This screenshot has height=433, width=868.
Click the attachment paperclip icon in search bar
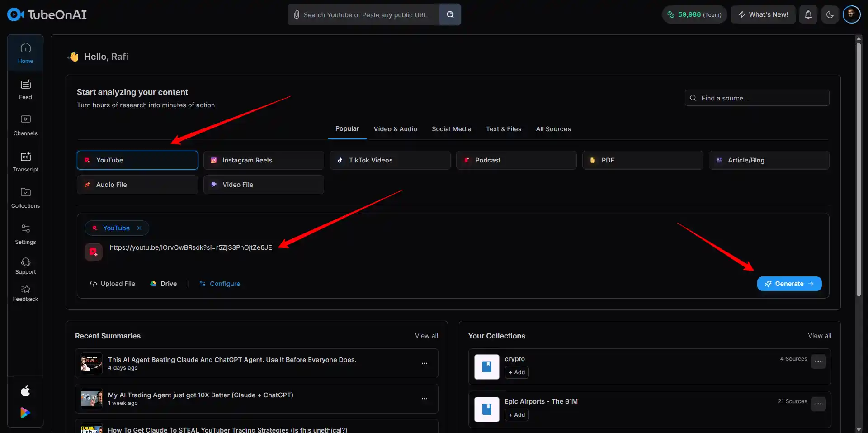point(296,15)
